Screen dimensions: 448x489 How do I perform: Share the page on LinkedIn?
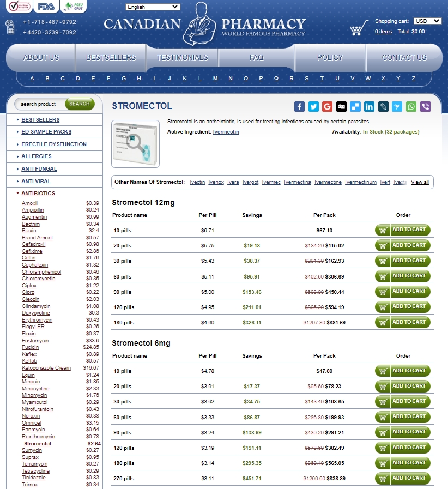click(x=369, y=107)
